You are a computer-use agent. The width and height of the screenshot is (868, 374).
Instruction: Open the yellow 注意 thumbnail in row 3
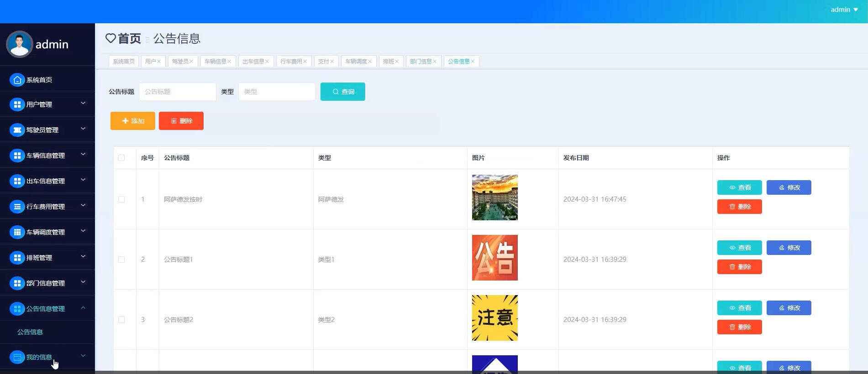(495, 318)
